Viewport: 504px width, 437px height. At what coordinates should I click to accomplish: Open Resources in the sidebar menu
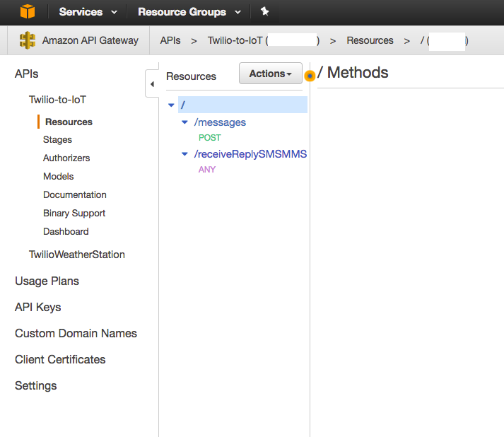pos(69,122)
